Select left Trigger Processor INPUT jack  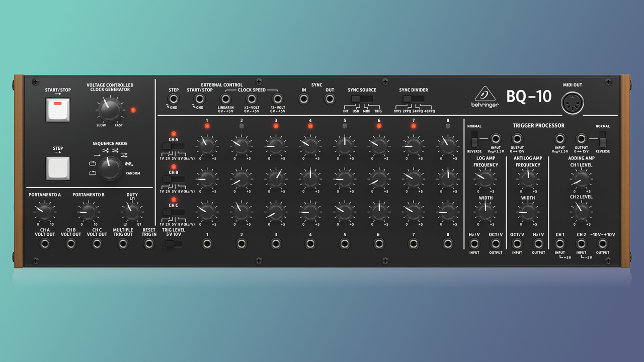(x=496, y=138)
